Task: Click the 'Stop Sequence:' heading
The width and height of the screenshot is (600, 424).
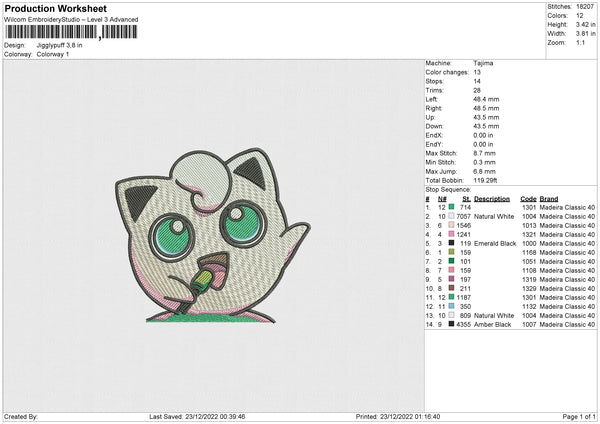Action: pyautogui.click(x=448, y=189)
